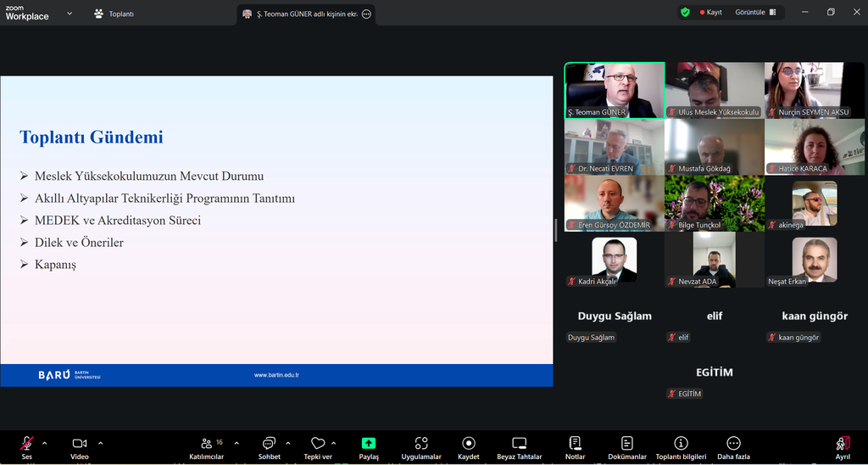
Task: Leave the meeting with Ayrıl
Action: (843, 445)
